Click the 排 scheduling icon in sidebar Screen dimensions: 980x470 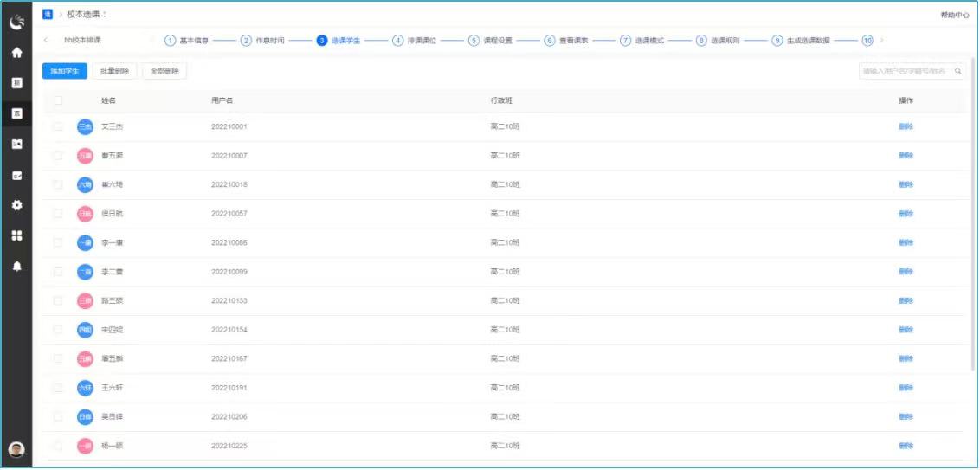coord(16,83)
